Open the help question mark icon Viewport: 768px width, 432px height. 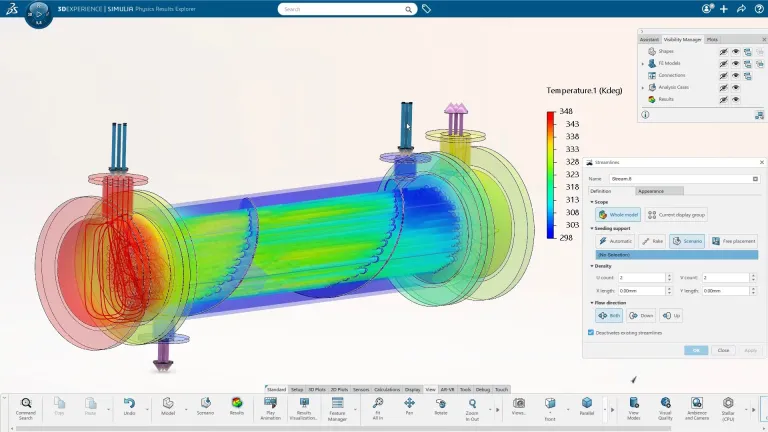coord(759,9)
